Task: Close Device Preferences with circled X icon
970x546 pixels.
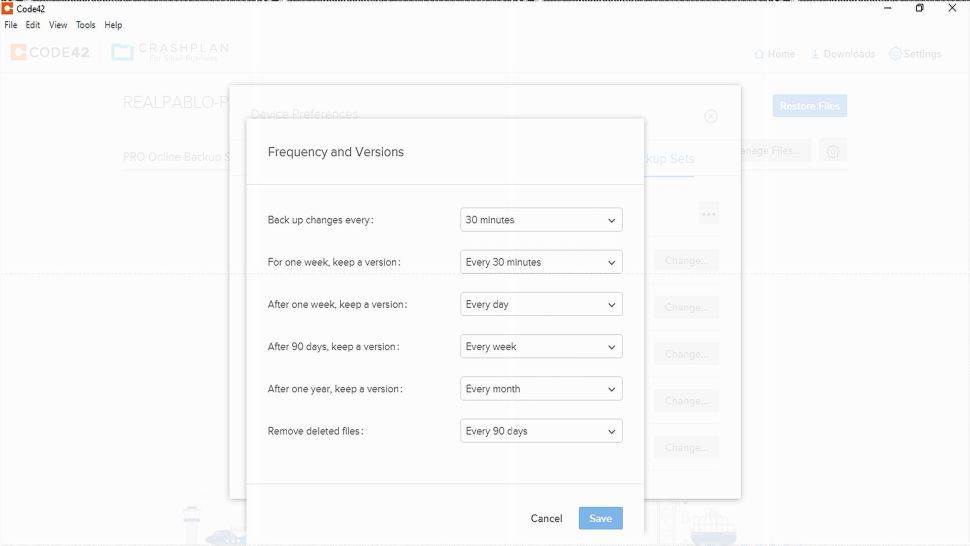Action: click(711, 116)
